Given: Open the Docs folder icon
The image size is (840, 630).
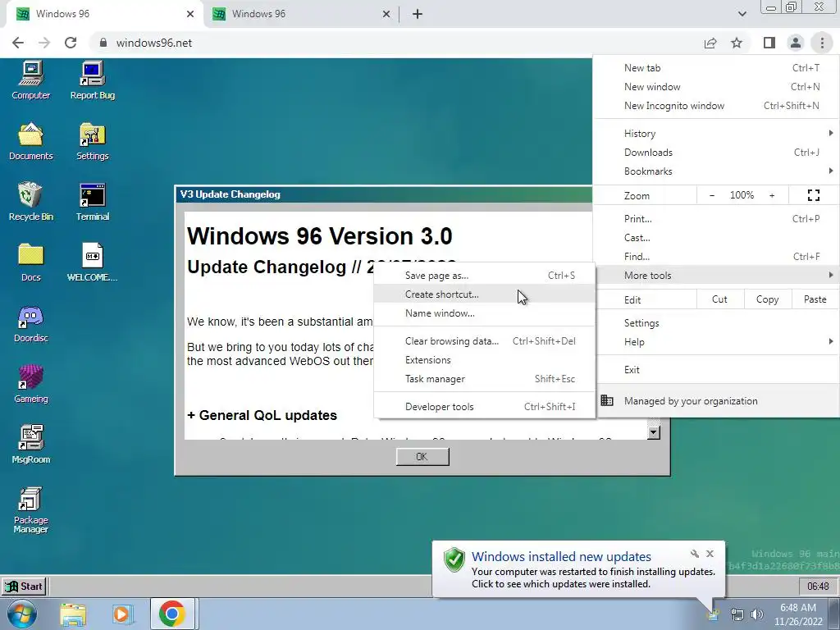Looking at the screenshot, I should click(x=30, y=262).
